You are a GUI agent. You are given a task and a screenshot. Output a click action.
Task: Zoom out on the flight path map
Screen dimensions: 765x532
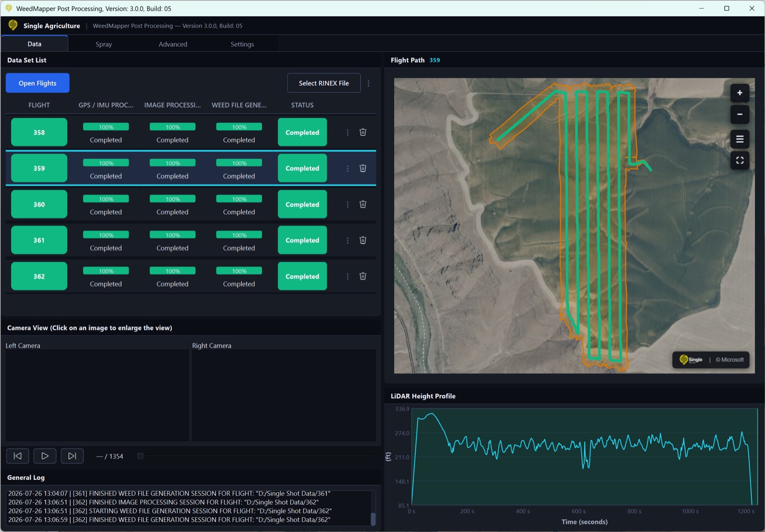pos(739,114)
